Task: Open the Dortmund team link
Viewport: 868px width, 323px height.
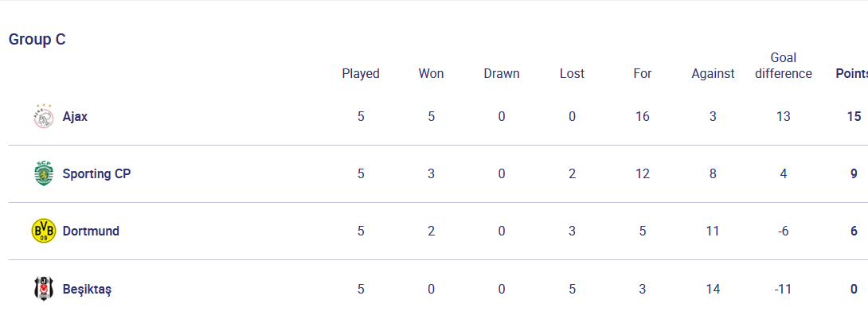Action: pos(91,231)
